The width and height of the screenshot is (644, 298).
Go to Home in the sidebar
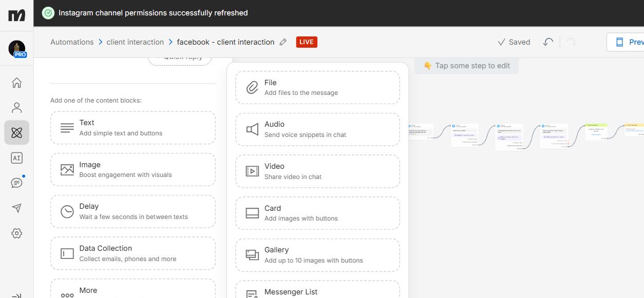tap(16, 83)
